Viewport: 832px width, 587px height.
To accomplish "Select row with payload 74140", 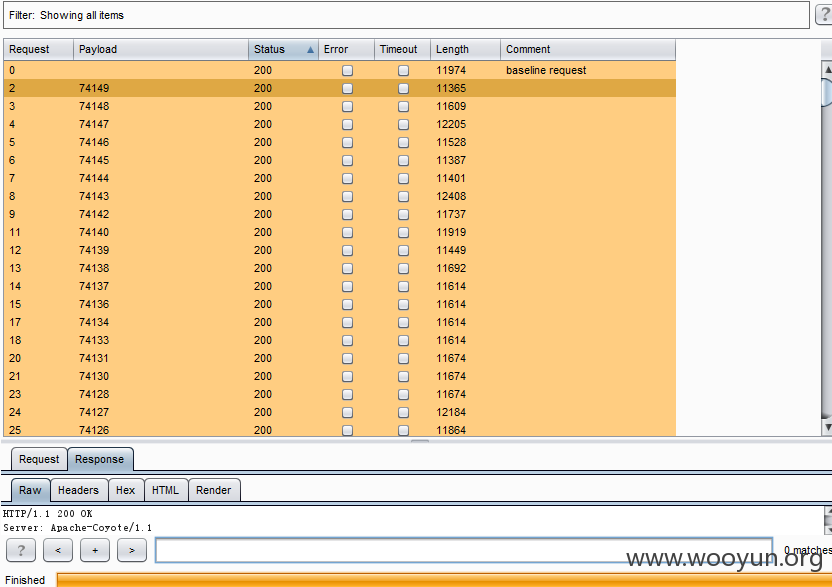I will 340,232.
